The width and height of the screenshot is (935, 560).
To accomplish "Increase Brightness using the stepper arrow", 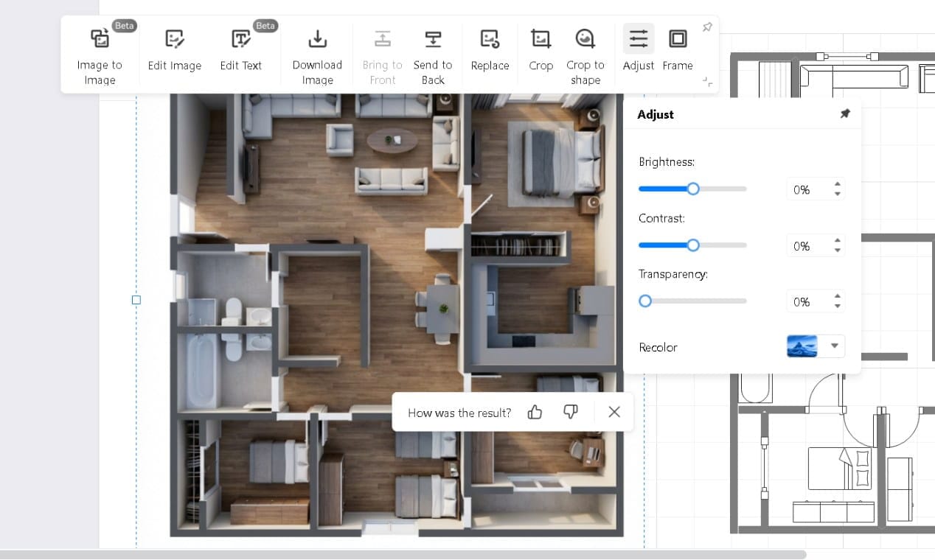I will [x=837, y=185].
